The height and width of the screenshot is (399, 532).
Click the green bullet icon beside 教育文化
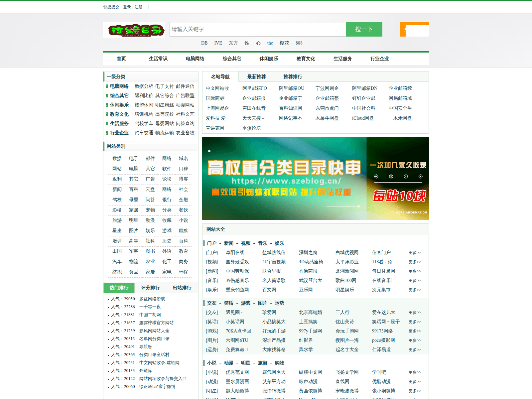(x=107, y=114)
